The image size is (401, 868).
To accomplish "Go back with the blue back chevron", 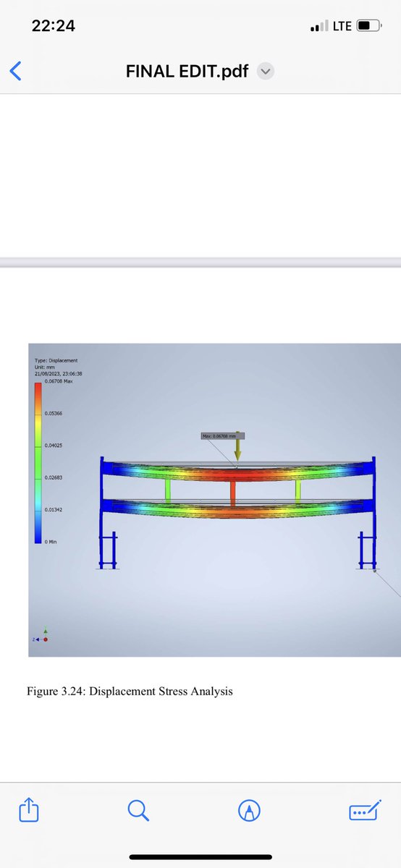I will 16,71.
